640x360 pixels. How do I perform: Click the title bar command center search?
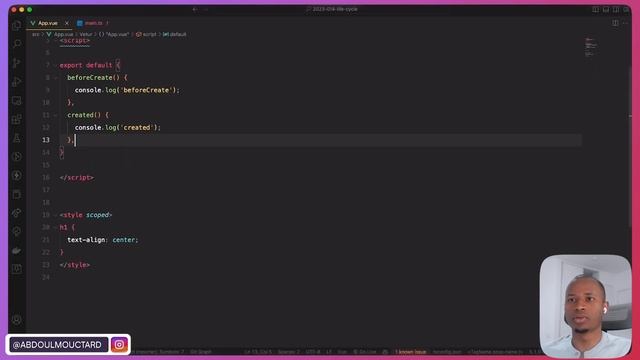tap(331, 9)
